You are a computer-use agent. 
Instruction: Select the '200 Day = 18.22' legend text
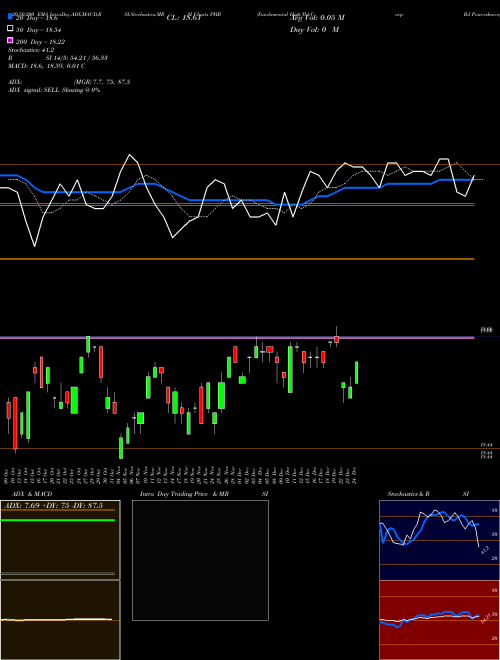[40, 42]
